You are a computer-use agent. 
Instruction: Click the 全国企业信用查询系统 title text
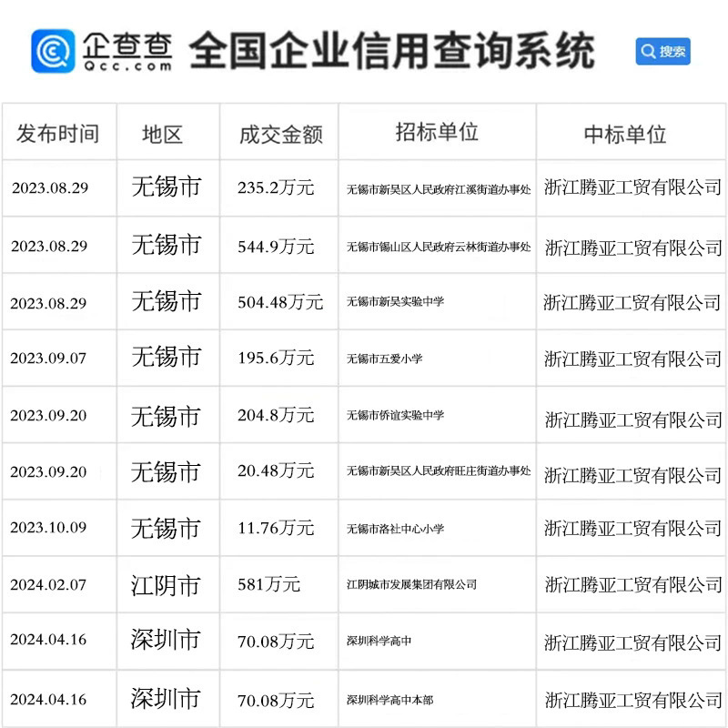392,51
